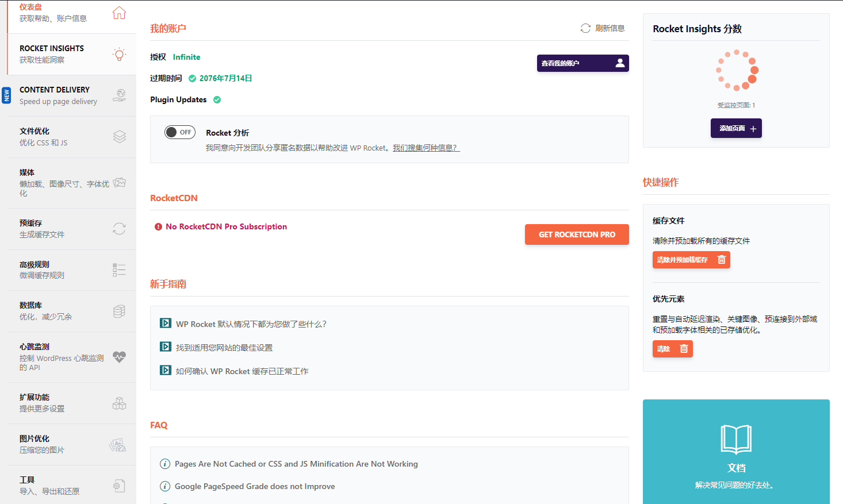Click the heartbeat icon for 心跳监测

(119, 357)
